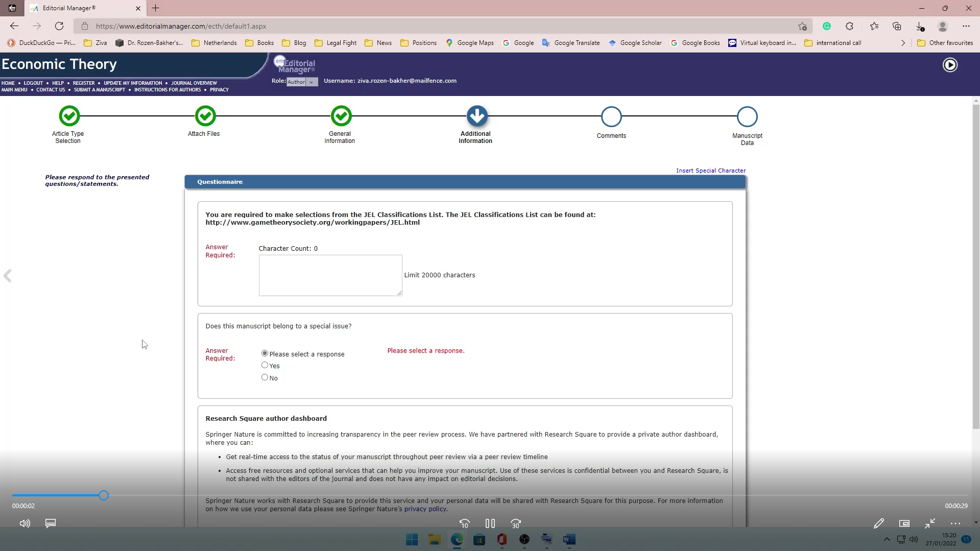Open Windows Start button on taskbar
Image resolution: width=980 pixels, height=551 pixels.
[x=412, y=539]
